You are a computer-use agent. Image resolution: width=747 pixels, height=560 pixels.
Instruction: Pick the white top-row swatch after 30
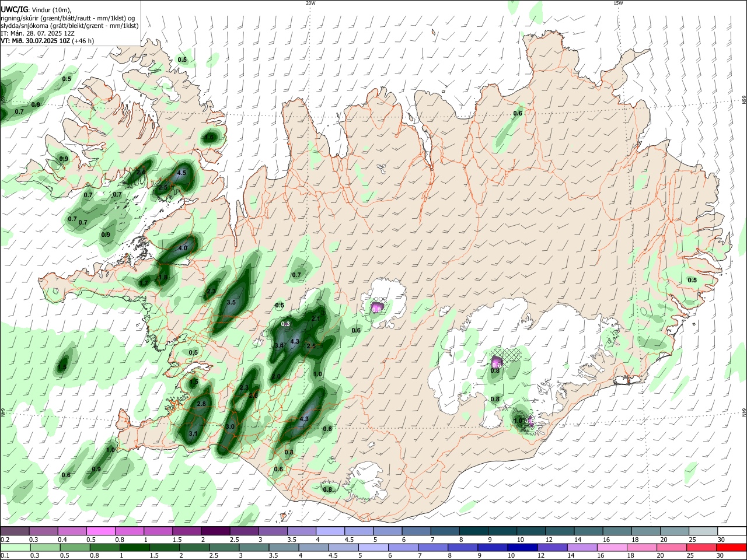(731, 531)
